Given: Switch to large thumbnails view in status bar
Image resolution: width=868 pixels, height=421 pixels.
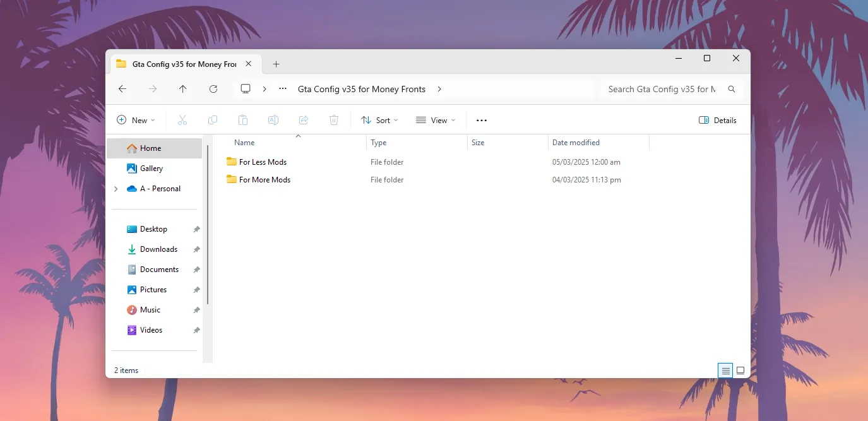Looking at the screenshot, I should pyautogui.click(x=740, y=371).
